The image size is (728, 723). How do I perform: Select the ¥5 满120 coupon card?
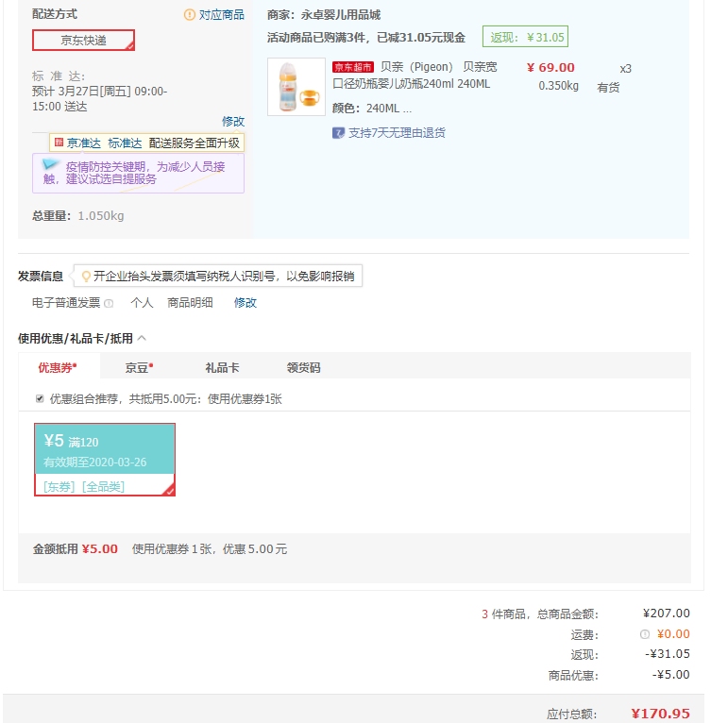pyautogui.click(x=105, y=460)
